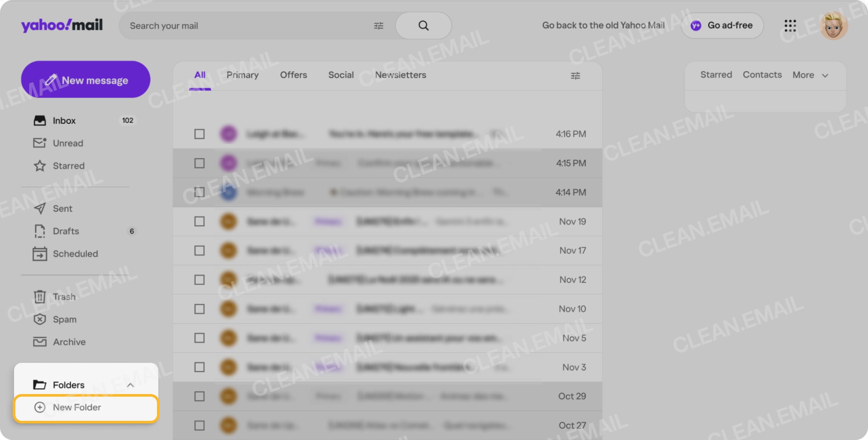Open the email dated Nov 12
Screen dimensions: 868x440
(387, 280)
